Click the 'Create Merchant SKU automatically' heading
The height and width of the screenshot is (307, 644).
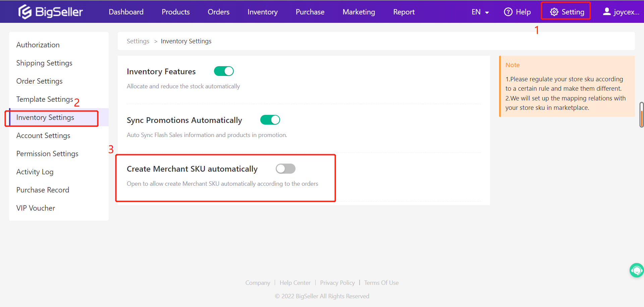click(x=192, y=169)
